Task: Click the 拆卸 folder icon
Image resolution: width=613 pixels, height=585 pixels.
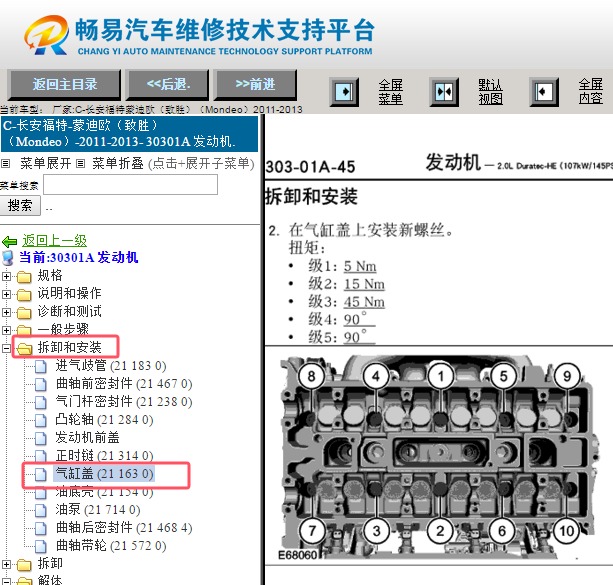Action: point(24,565)
